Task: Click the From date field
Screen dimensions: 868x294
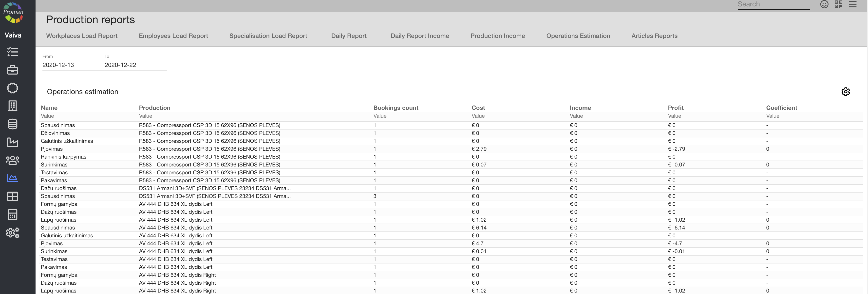Action: tap(71, 65)
